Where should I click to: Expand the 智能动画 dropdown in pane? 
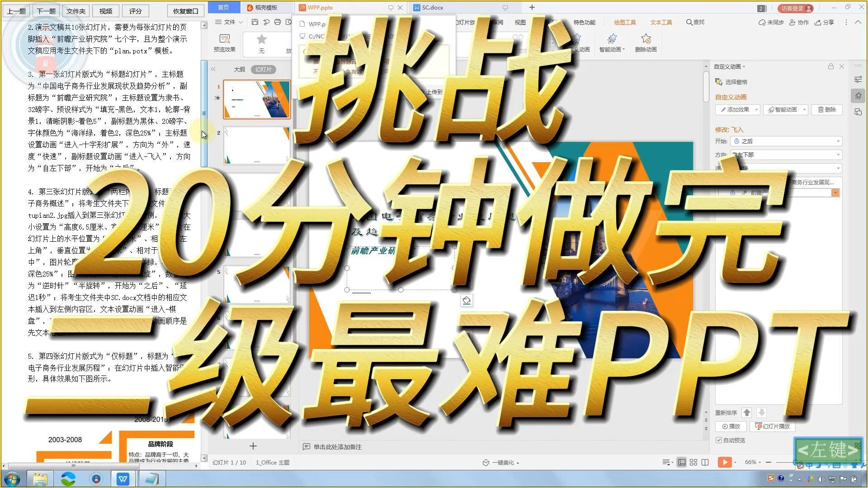[804, 109]
